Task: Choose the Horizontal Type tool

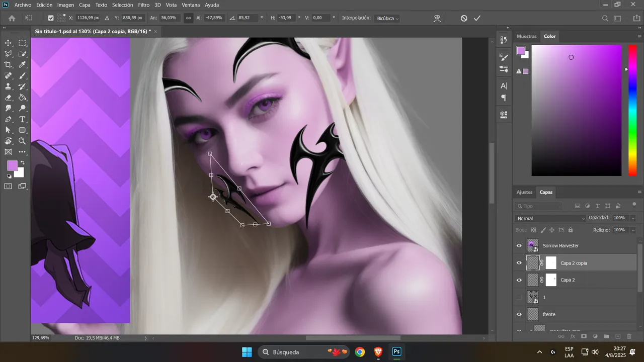Action: pyautogui.click(x=22, y=119)
